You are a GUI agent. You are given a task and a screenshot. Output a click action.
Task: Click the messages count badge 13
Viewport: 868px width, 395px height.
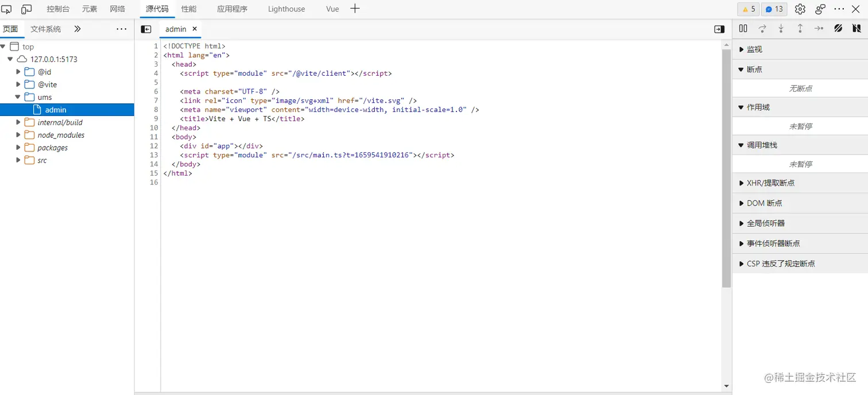774,9
